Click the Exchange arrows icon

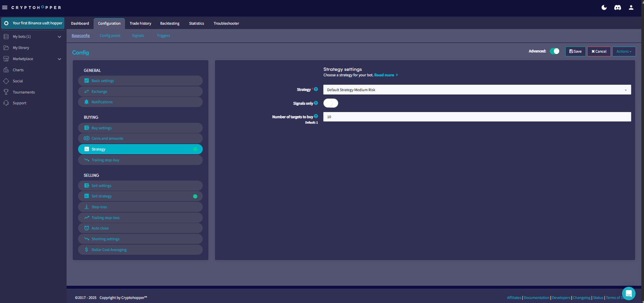click(87, 92)
